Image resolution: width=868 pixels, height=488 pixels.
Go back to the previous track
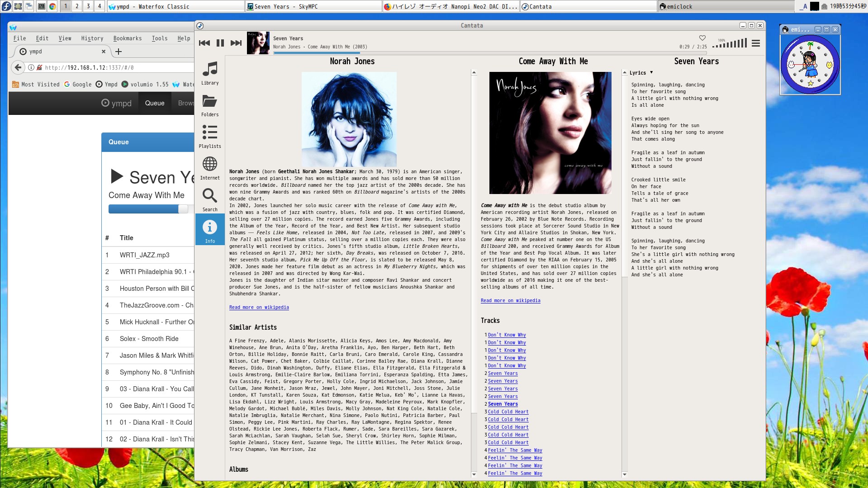point(204,43)
